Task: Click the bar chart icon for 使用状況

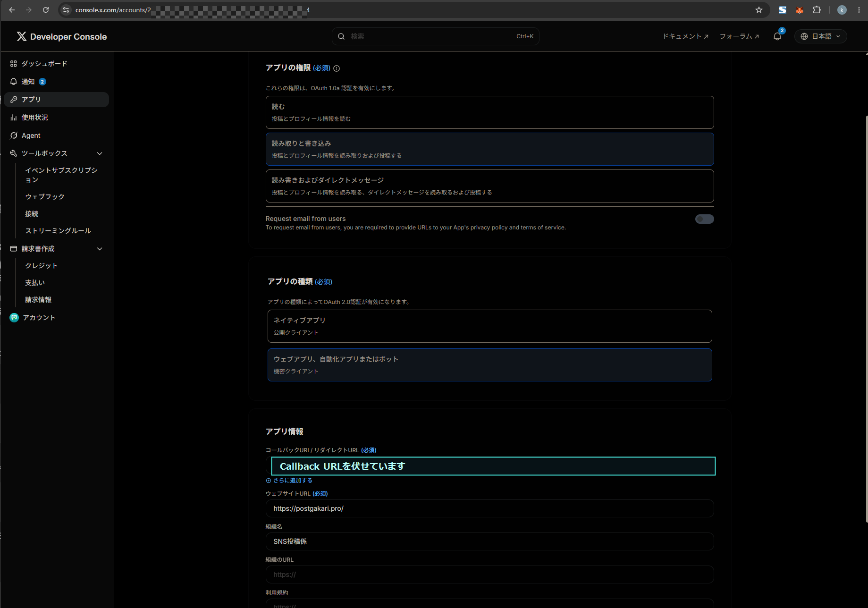Action: 14,118
